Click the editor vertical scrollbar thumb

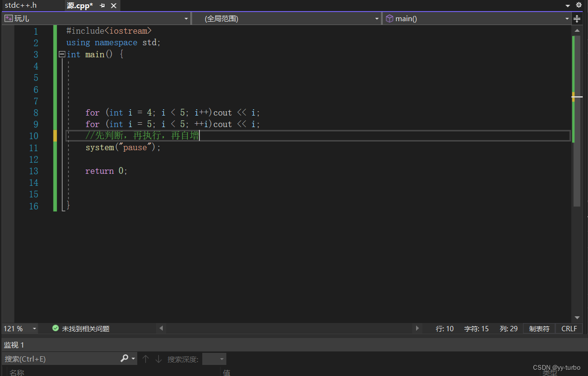[577, 121]
